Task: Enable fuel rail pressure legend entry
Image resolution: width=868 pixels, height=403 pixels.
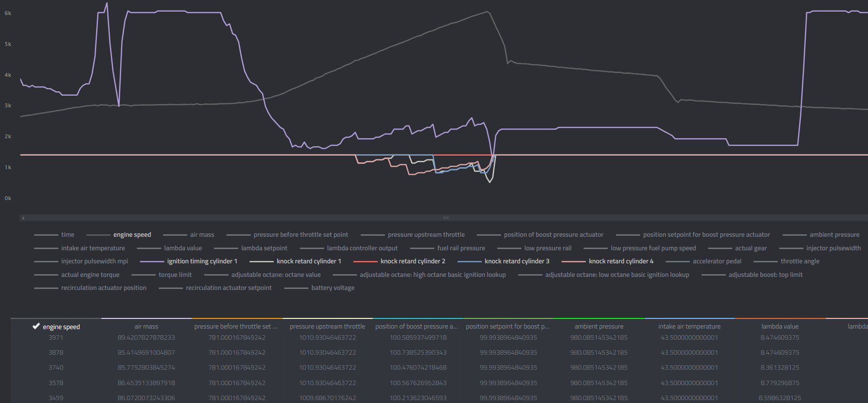Action: coord(461,248)
